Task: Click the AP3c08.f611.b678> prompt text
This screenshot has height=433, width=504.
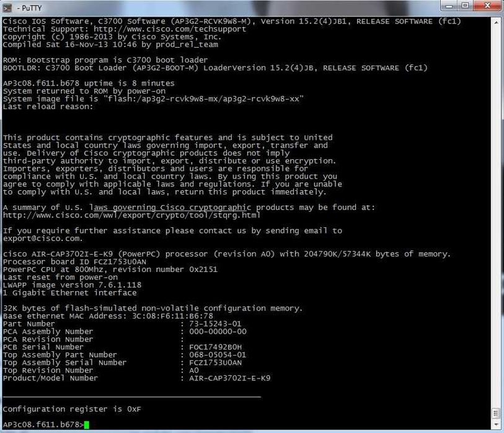Action: [43, 425]
